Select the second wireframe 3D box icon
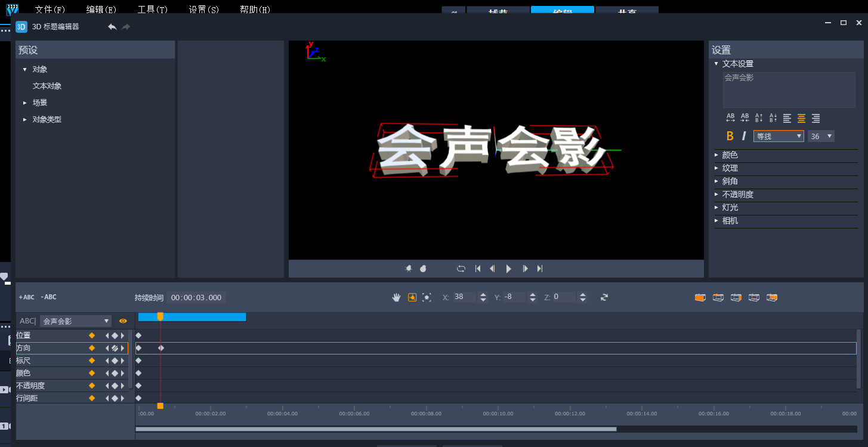The height and width of the screenshot is (447, 868). pos(718,297)
